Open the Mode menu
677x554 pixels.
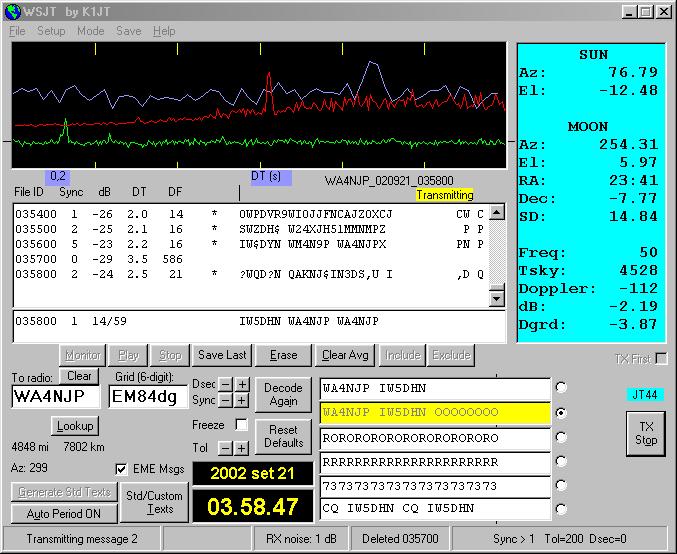pos(90,31)
